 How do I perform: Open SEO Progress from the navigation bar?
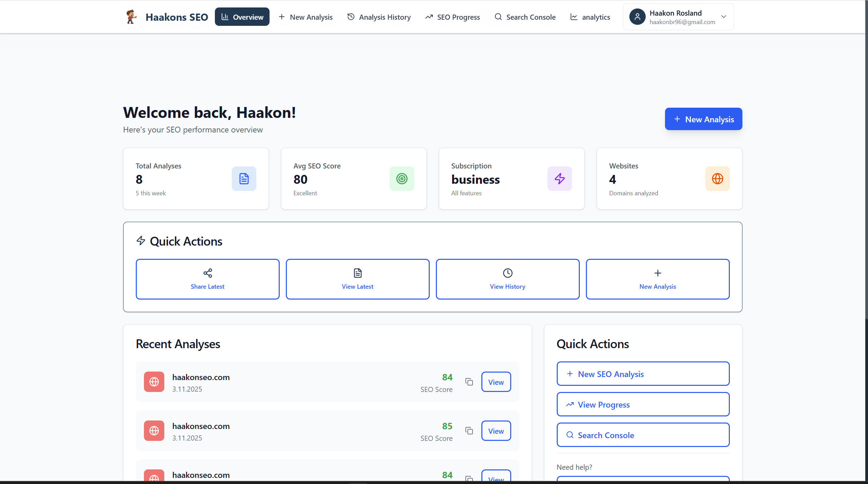point(452,17)
